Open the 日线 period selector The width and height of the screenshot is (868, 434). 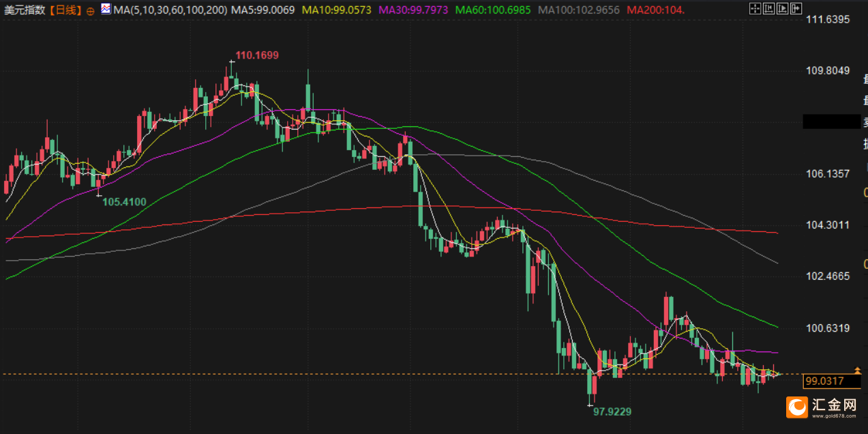pyautogui.click(x=65, y=10)
